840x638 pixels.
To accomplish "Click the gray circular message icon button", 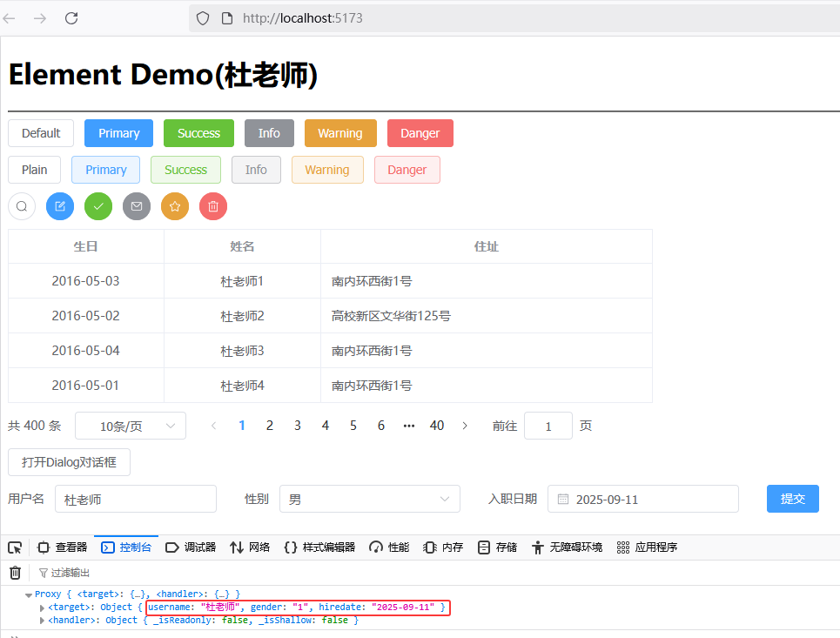I will click(x=137, y=206).
